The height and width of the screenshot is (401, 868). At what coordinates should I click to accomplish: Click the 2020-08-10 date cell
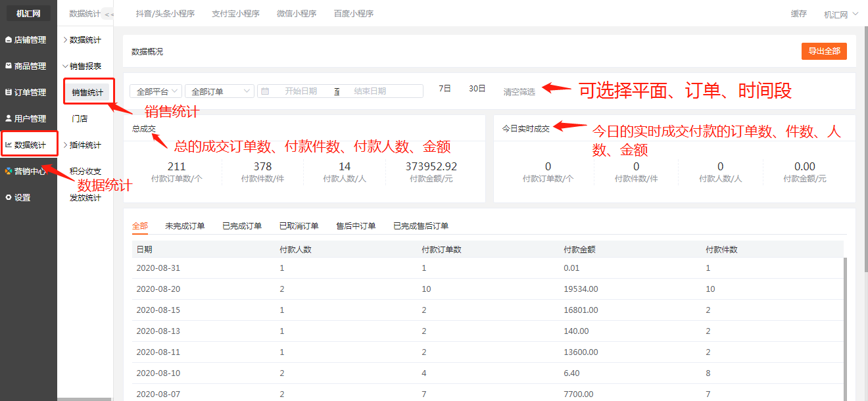(x=158, y=373)
